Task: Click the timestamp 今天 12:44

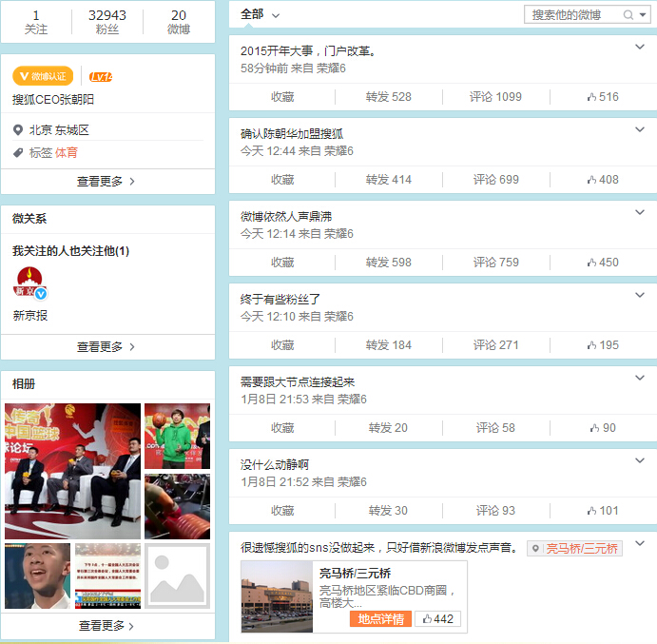Action: coord(268,151)
